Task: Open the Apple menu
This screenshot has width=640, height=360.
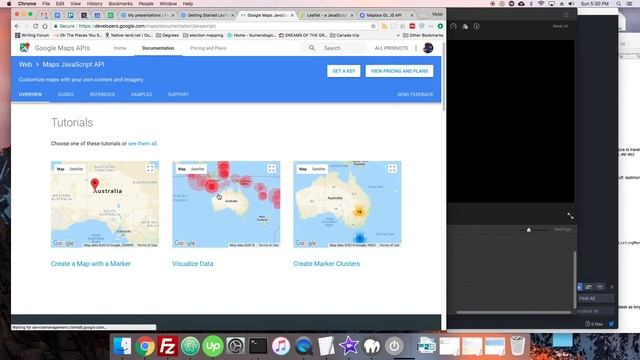Action: point(9,4)
